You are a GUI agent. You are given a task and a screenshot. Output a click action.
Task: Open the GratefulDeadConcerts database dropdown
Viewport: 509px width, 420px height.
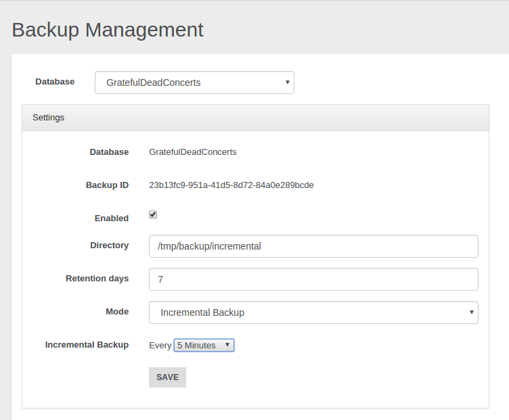[194, 83]
